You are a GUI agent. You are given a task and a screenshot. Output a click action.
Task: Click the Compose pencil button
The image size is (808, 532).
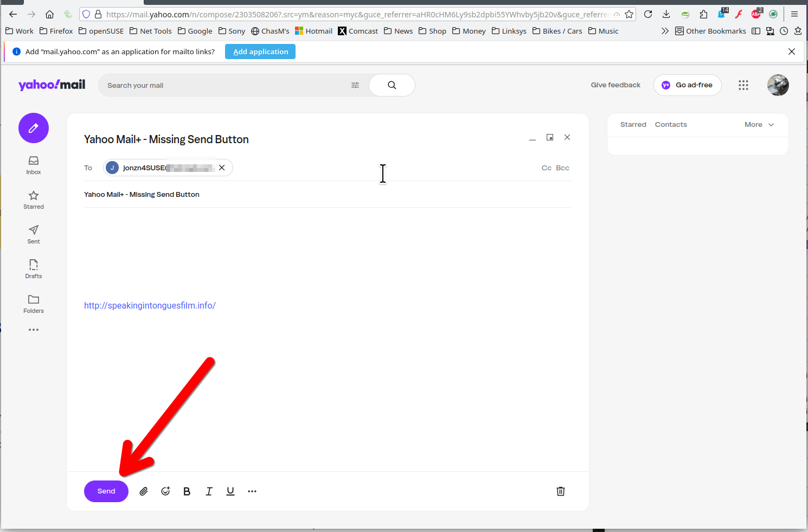point(34,128)
